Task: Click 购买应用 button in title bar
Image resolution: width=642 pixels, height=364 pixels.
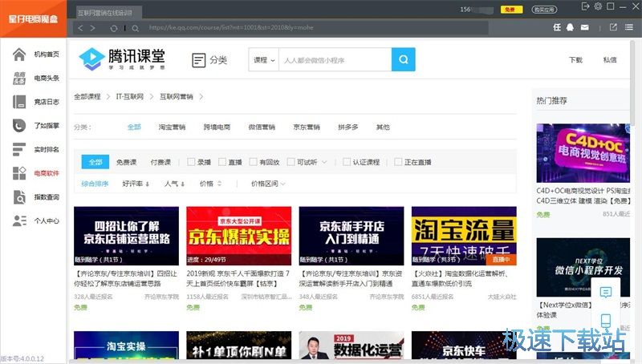Action: pos(544,10)
